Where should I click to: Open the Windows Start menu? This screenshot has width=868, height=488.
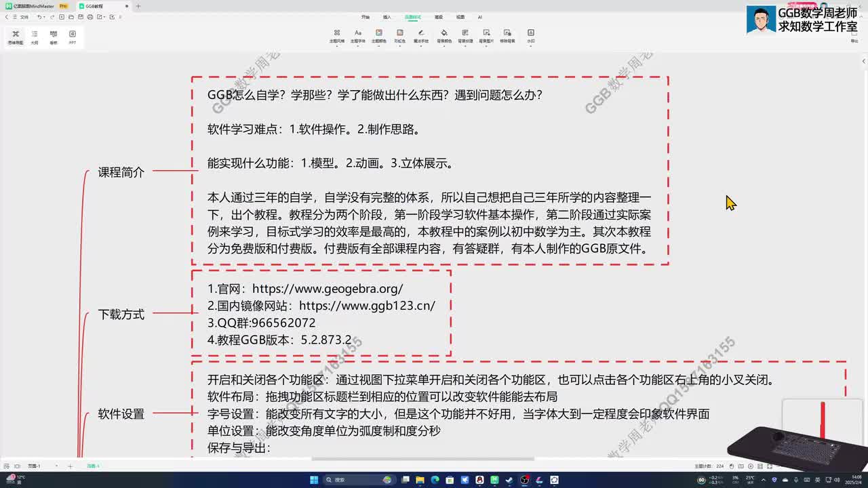pyautogui.click(x=314, y=480)
